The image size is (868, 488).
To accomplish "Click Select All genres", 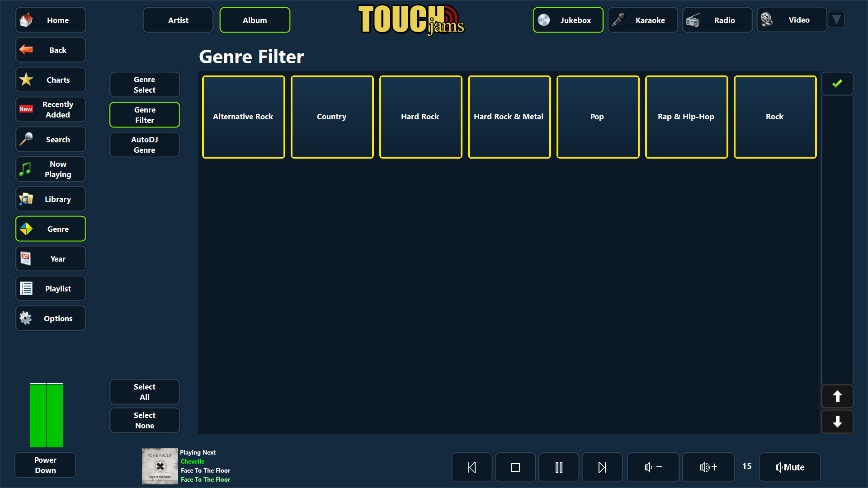I will [x=144, y=392].
